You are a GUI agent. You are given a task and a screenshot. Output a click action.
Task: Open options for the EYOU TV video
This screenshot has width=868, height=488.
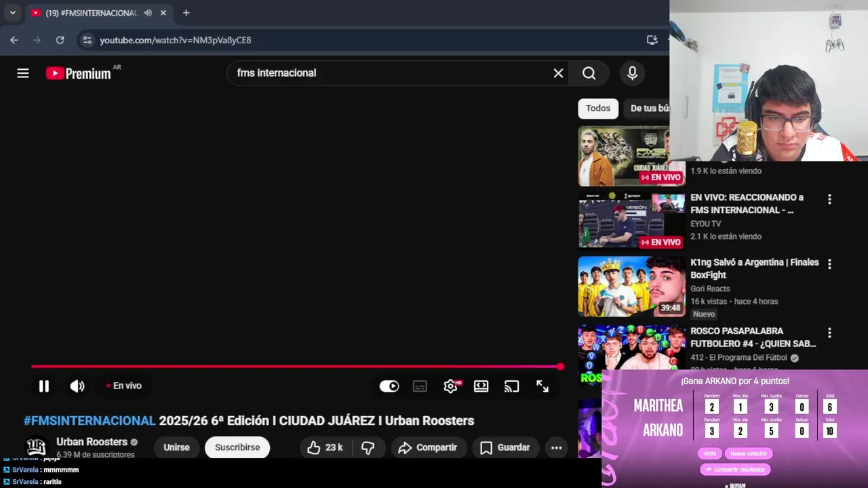click(829, 199)
